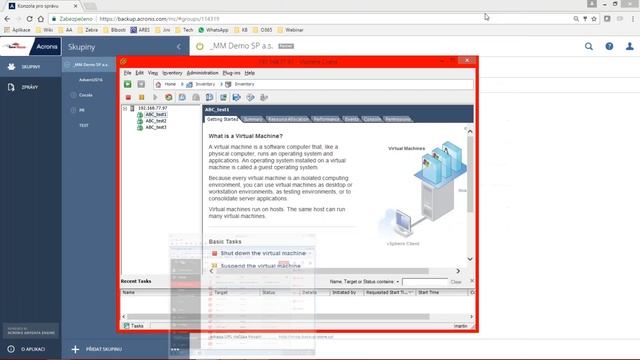Click Shut down the virtual machine link
The width and height of the screenshot is (640, 360).
pyautogui.click(x=263, y=253)
